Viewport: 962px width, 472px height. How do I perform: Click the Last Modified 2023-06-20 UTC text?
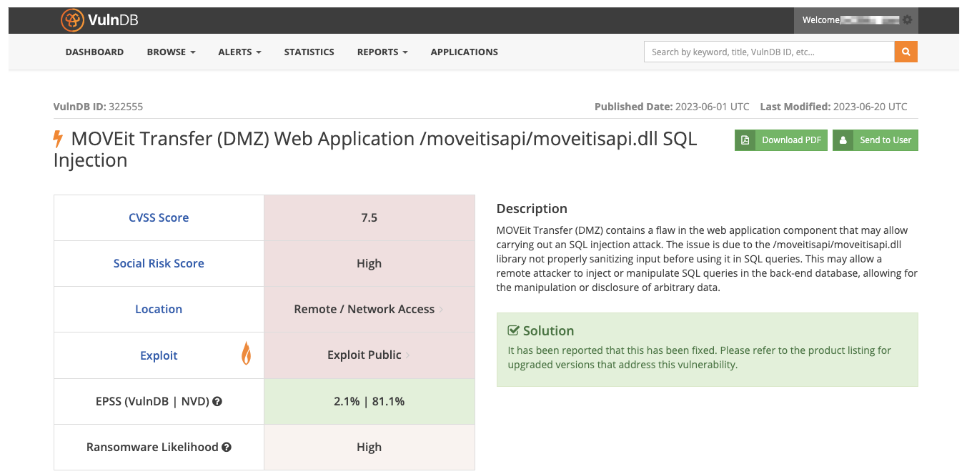coord(833,106)
